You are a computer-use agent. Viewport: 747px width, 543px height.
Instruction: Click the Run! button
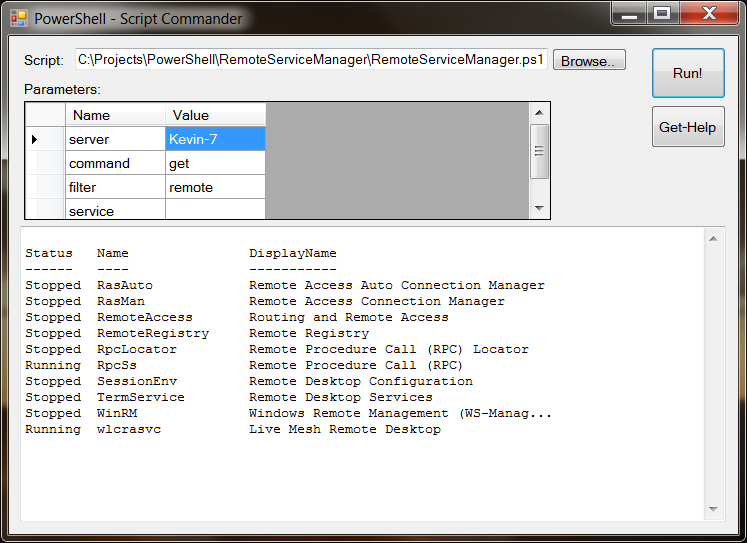click(688, 73)
